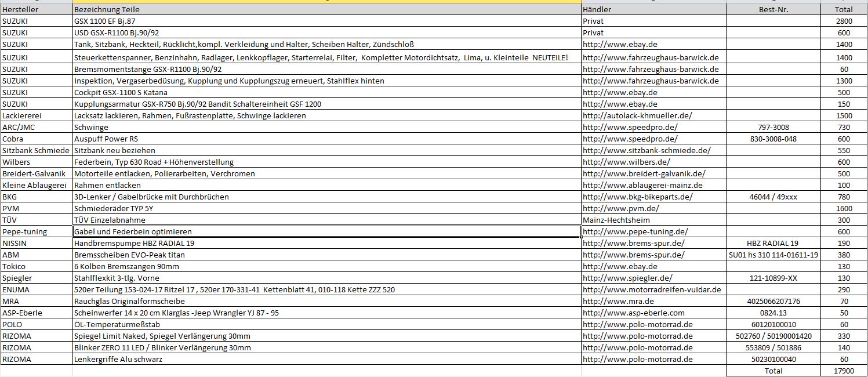The width and height of the screenshot is (868, 377).
Task: Open the pvm.de link
Action: pos(620,209)
